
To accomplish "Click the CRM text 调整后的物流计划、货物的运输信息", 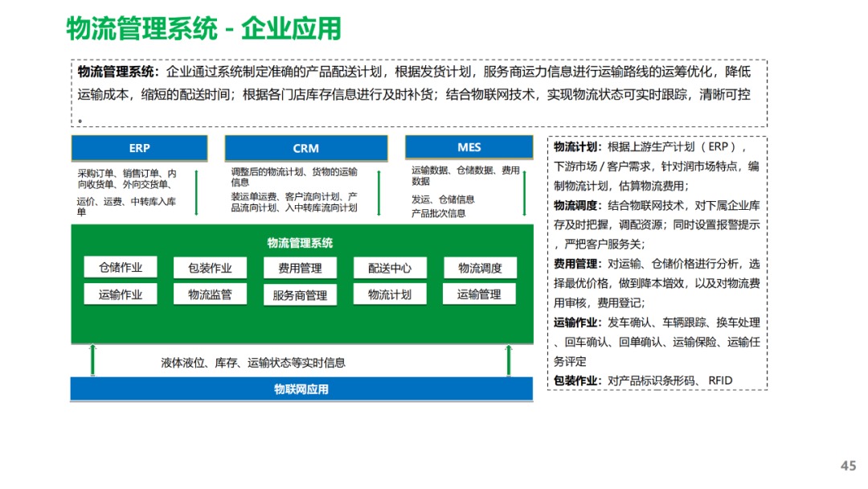I will click(294, 177).
